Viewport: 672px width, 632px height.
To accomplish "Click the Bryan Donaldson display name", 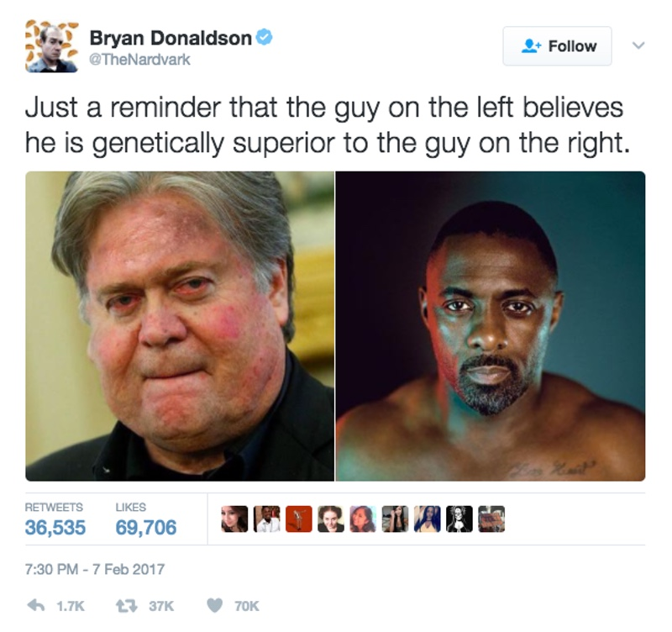I will coord(171,38).
